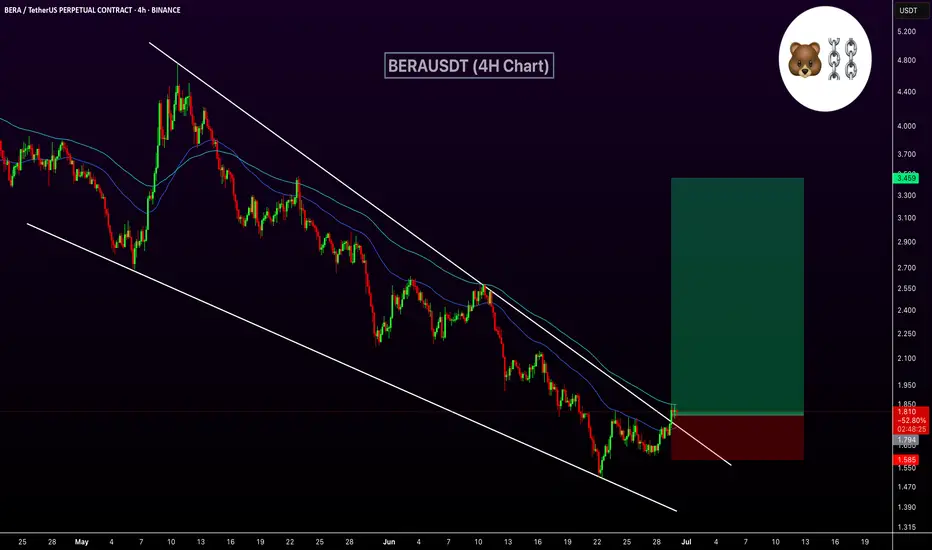Click the green take-profit zone of the long position
932x550 pixels.
coord(737,295)
